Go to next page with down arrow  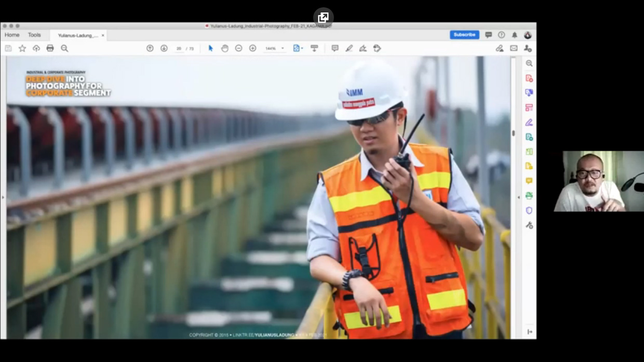pyautogui.click(x=164, y=48)
